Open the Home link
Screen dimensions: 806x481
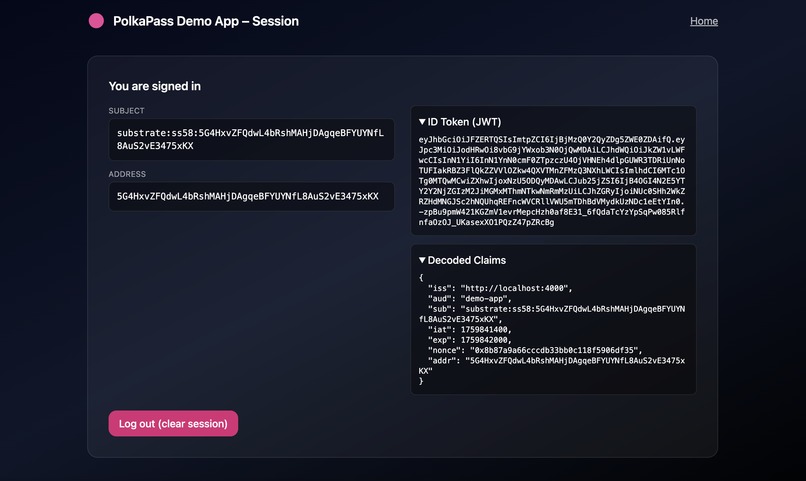pyautogui.click(x=704, y=21)
